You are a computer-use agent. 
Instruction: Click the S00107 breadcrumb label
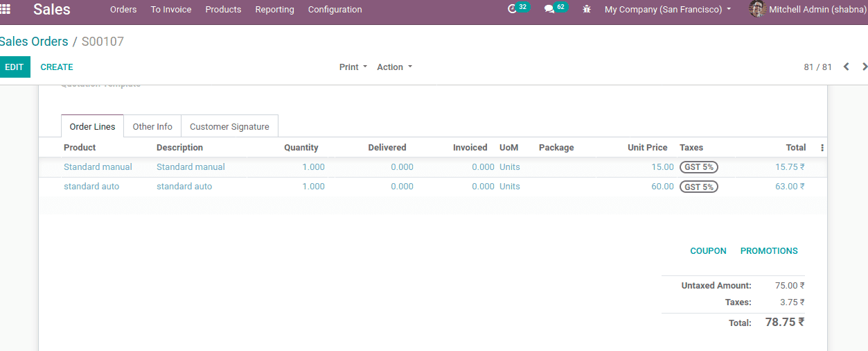pyautogui.click(x=103, y=42)
